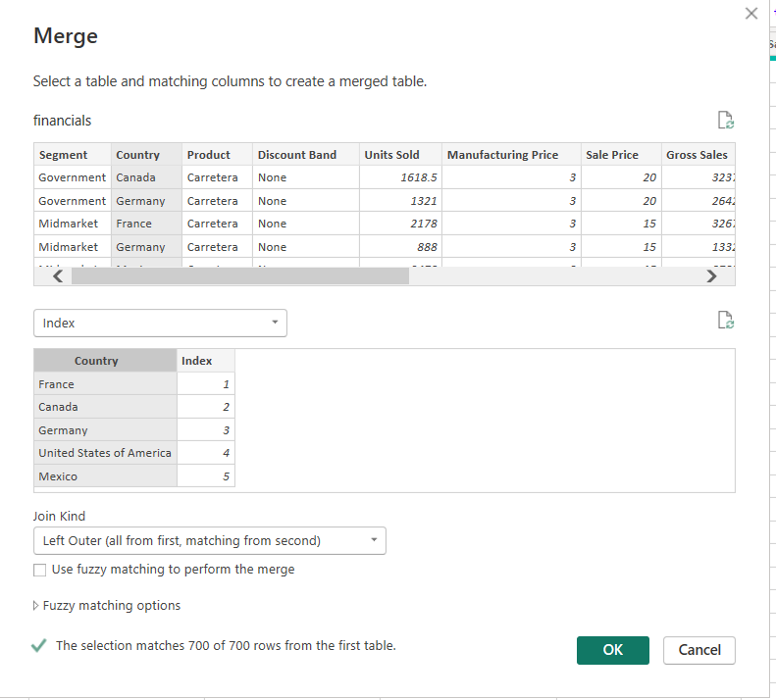Click the green match status checkmark
The height and width of the screenshot is (700, 776).
(38, 645)
